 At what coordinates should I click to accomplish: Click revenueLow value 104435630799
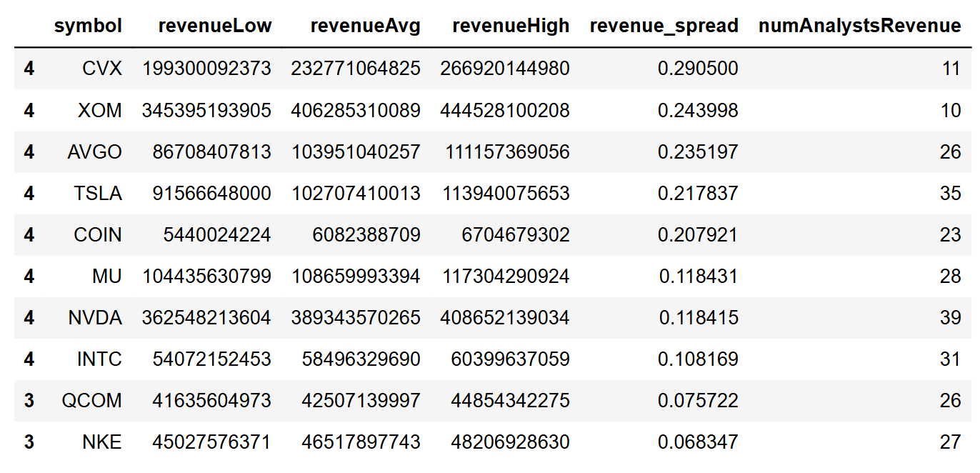pyautogui.click(x=207, y=276)
